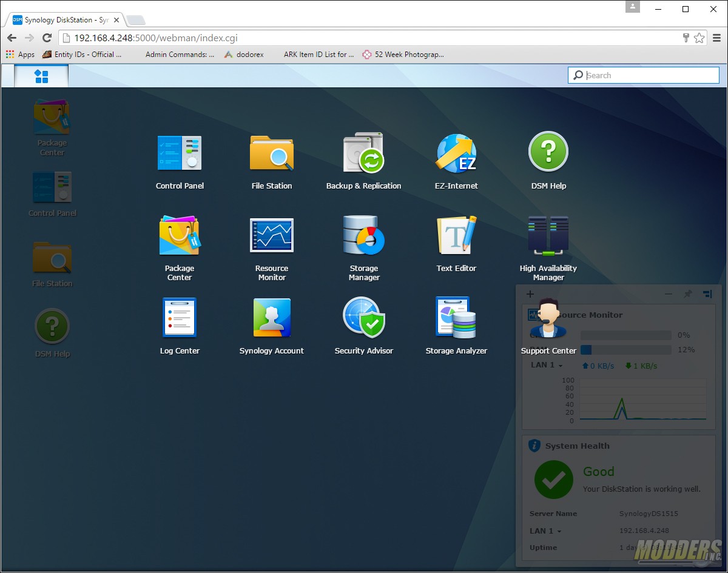This screenshot has height=573, width=728.
Task: Open Log Center
Action: point(180,326)
